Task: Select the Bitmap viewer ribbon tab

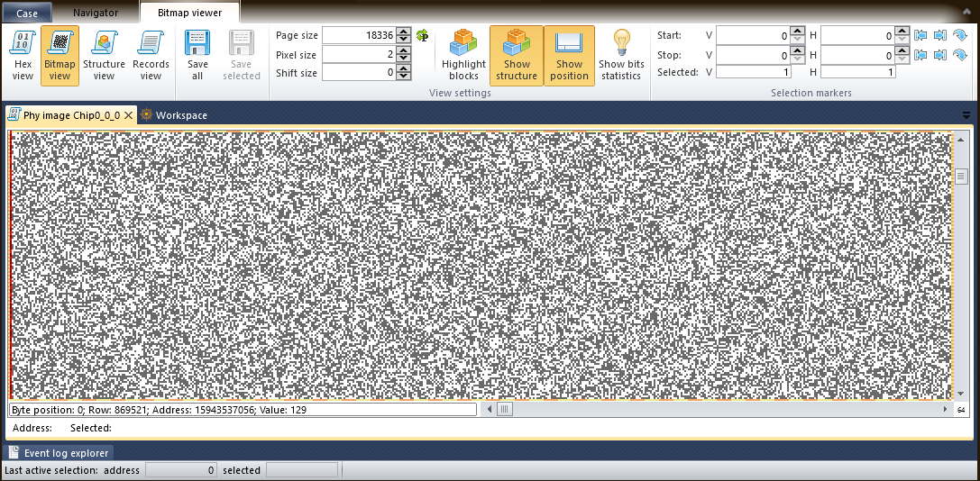Action: [189, 13]
